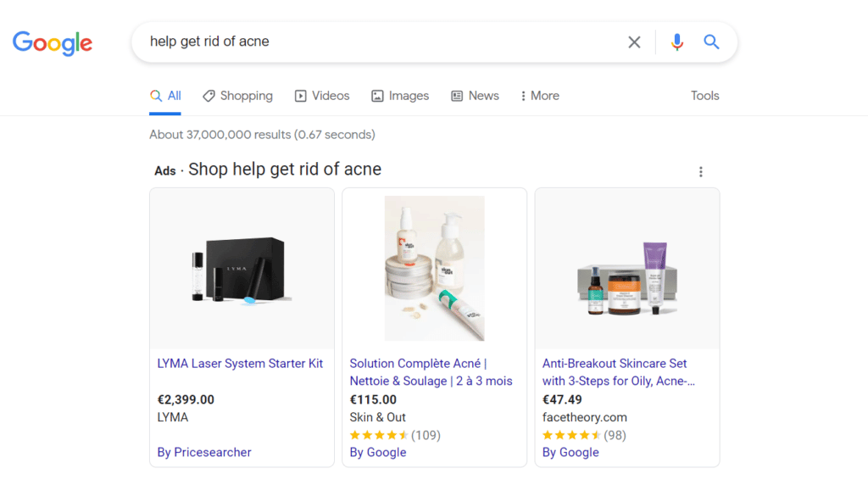View LYMA black box product image
The image size is (868, 485).
pyautogui.click(x=242, y=269)
